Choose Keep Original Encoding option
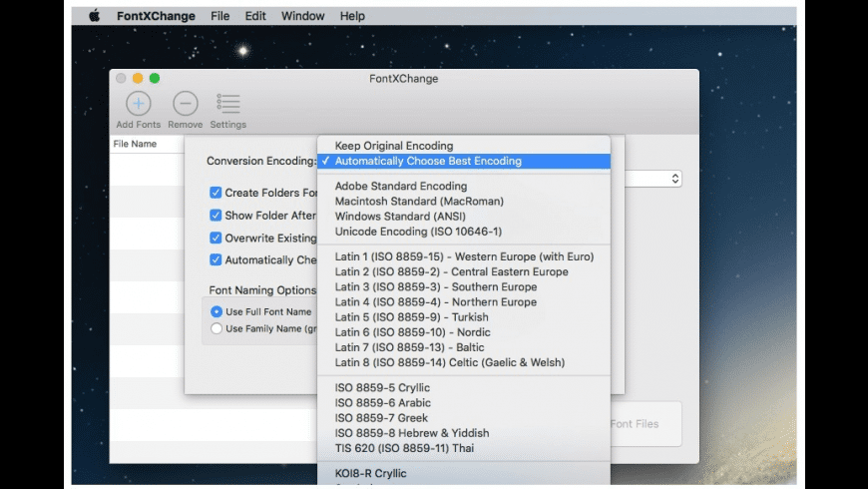The width and height of the screenshot is (868, 489). [x=464, y=146]
